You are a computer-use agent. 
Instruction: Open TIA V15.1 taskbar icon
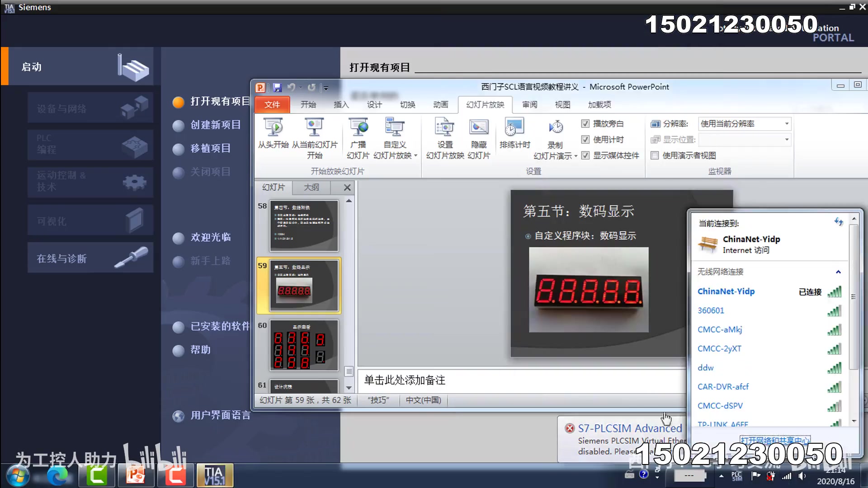(215, 475)
